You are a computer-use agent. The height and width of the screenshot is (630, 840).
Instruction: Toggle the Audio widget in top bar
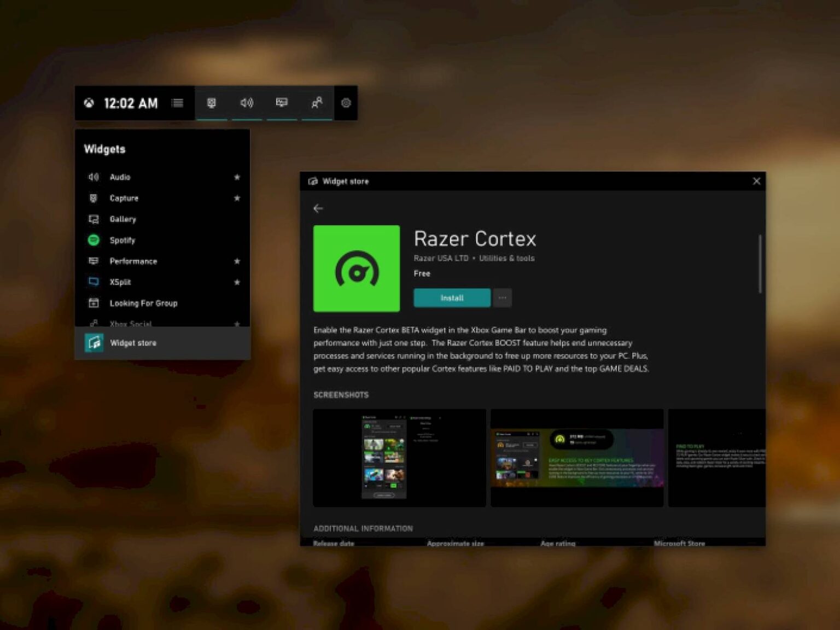[247, 103]
